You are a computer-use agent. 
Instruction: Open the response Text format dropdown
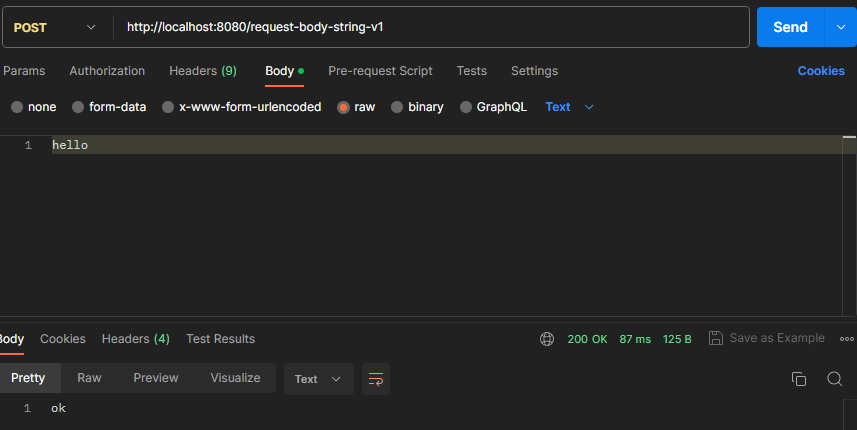318,379
